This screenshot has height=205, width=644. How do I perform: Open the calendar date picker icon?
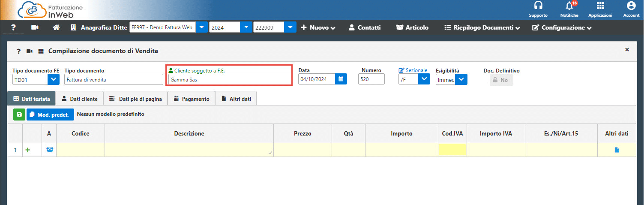[341, 79]
